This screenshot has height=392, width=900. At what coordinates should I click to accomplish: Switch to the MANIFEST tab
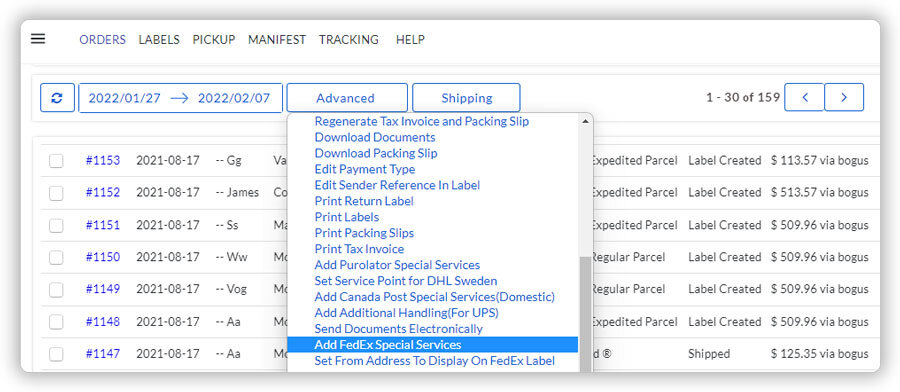coord(277,40)
